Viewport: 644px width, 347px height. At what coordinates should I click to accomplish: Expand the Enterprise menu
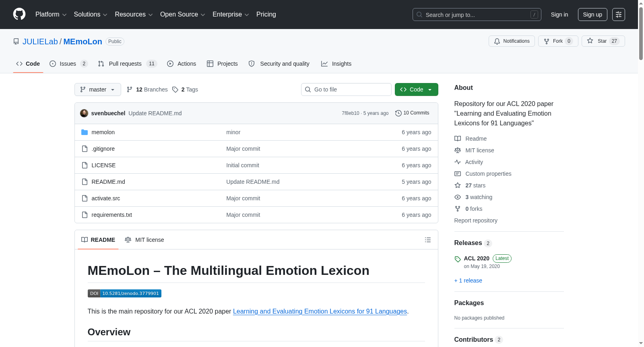pyautogui.click(x=231, y=15)
